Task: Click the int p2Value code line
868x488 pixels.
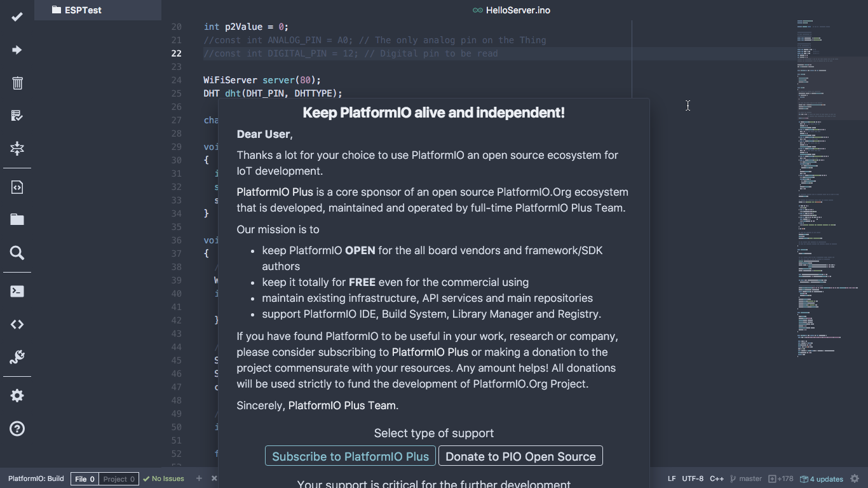Action: point(246,27)
